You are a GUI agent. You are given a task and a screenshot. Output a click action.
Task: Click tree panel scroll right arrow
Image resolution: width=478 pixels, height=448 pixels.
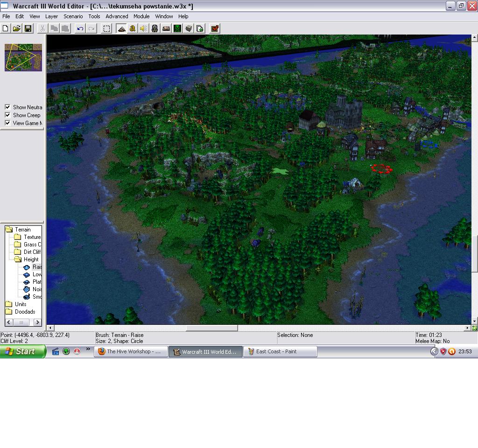[37, 322]
